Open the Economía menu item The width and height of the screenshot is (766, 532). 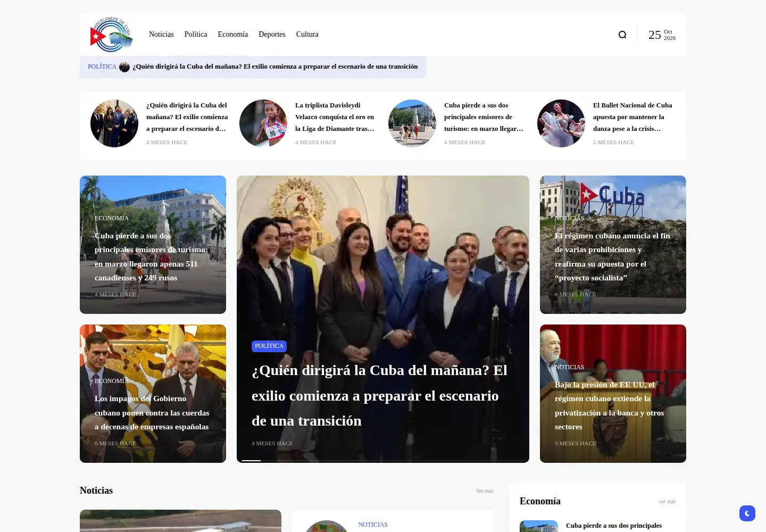pos(233,34)
